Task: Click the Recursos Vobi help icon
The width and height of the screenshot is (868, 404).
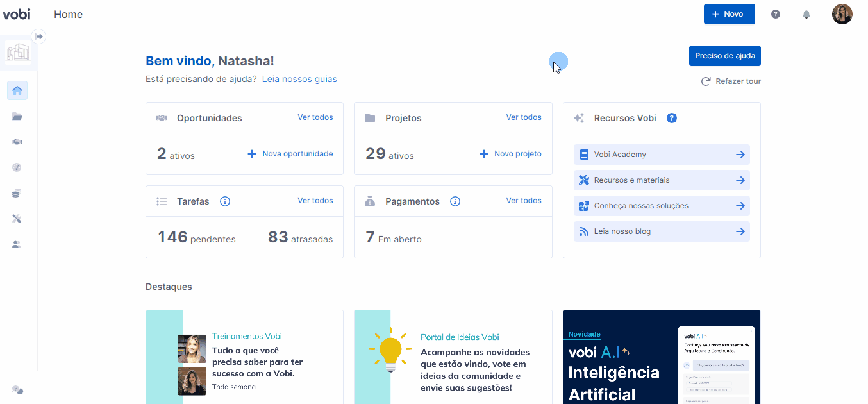Action: tap(672, 118)
